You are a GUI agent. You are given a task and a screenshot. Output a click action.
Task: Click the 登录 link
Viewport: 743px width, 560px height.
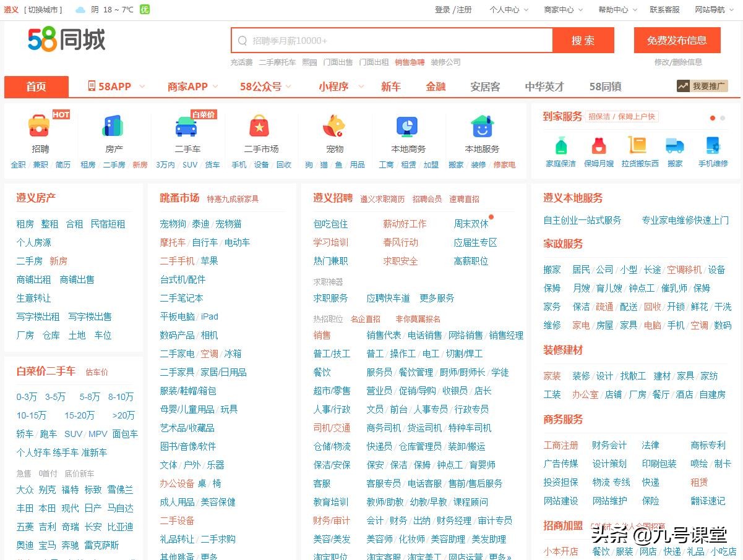point(442,10)
